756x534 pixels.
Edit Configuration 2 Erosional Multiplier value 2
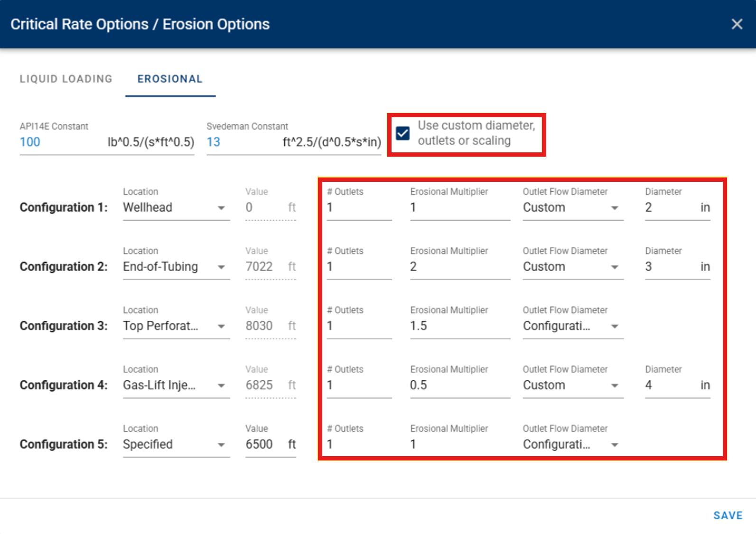tap(460, 267)
